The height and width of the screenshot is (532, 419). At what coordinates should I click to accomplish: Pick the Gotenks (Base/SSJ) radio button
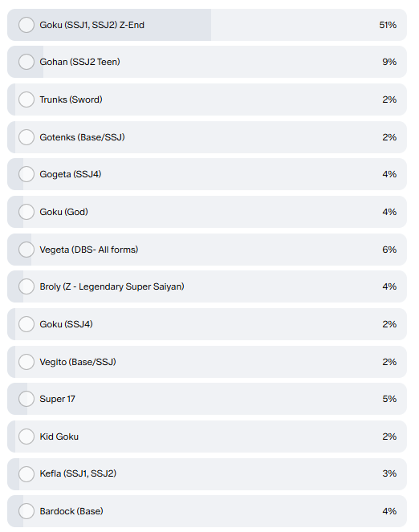[26, 137]
